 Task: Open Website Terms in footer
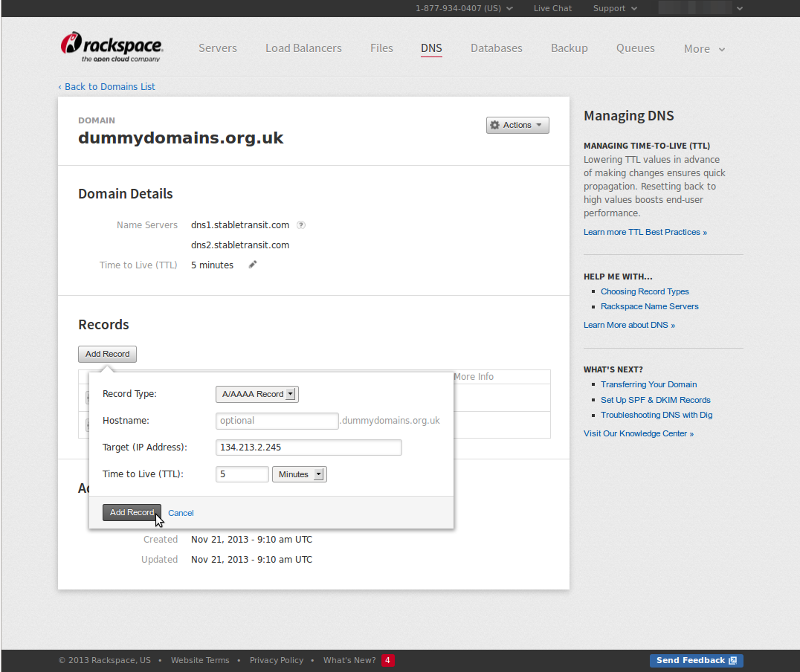tap(200, 660)
